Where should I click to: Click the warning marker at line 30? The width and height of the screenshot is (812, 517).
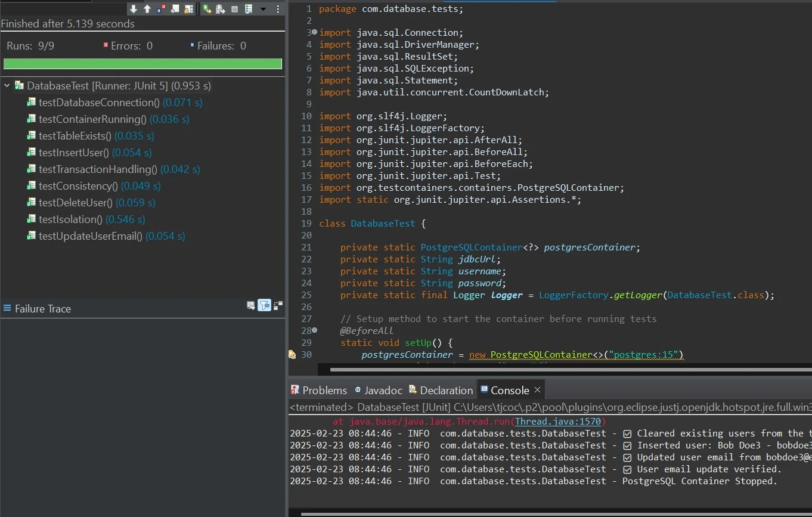click(x=292, y=354)
